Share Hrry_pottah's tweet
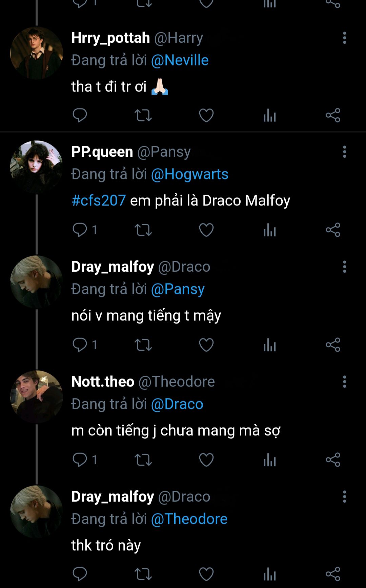 pos(333,115)
